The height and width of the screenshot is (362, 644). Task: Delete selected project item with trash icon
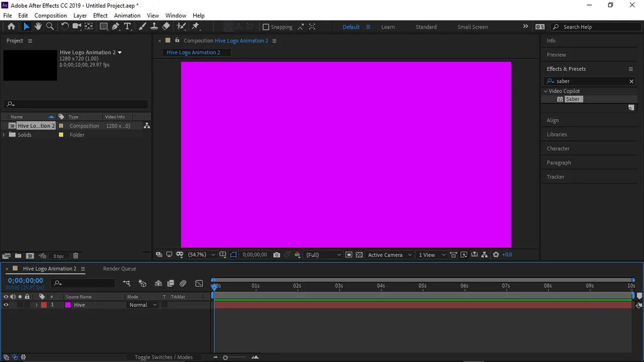(75, 256)
